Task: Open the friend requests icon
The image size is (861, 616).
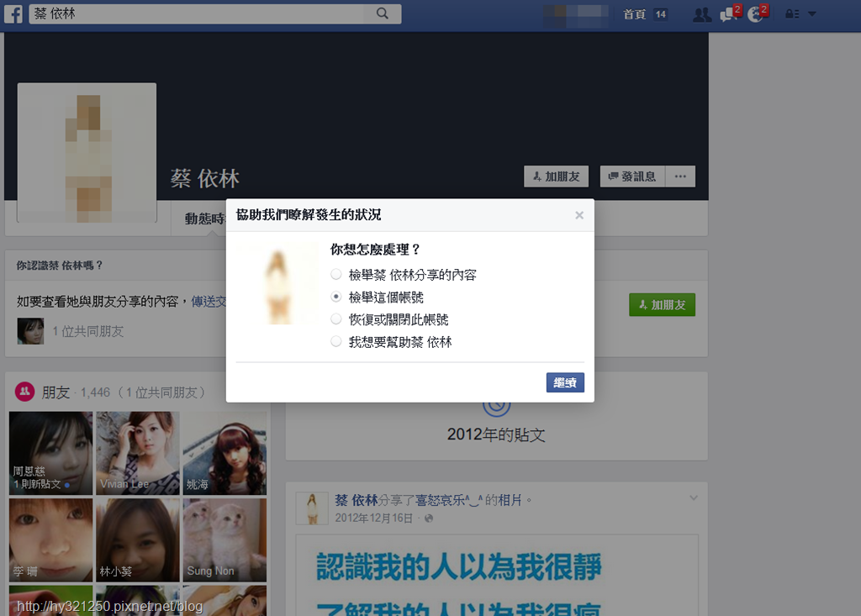Action: coord(702,15)
